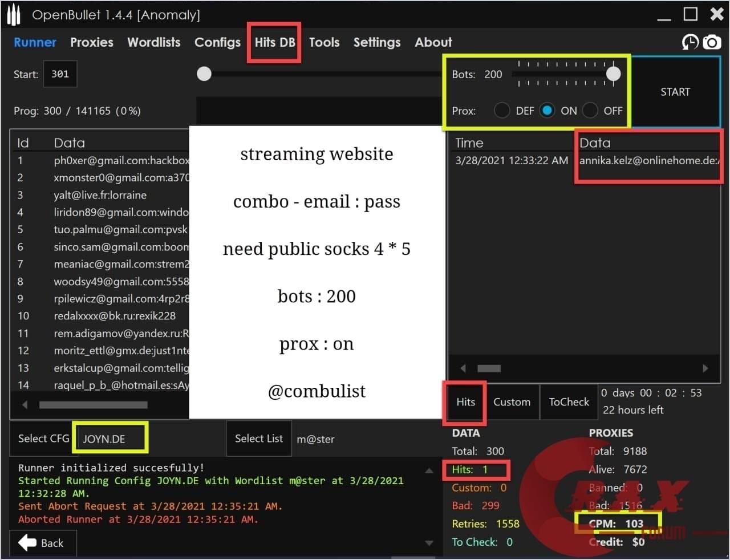This screenshot has width=730, height=560.
Task: Choose the OFF proxy radio button
Action: coord(590,111)
